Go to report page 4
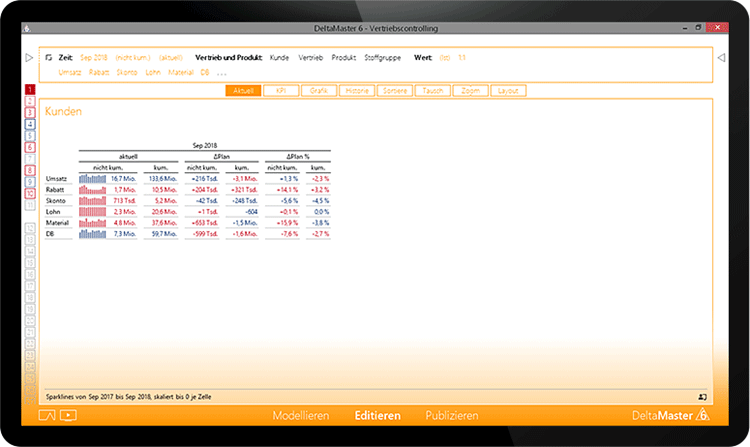Viewport: 750px width, 447px height. click(30, 124)
